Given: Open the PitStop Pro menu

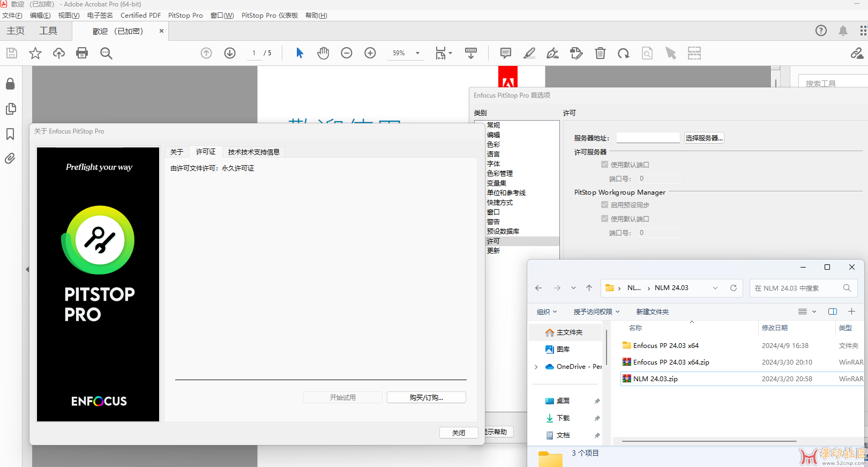Looking at the screenshot, I should [x=185, y=16].
